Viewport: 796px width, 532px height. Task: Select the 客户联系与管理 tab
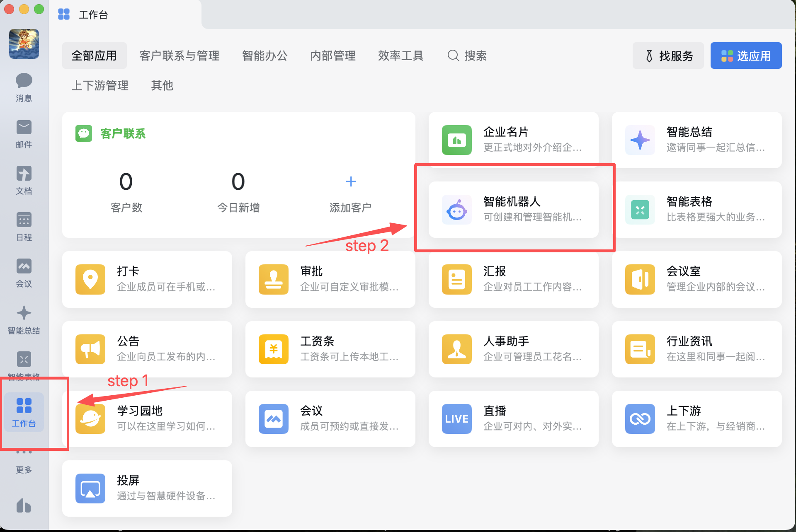click(x=179, y=56)
